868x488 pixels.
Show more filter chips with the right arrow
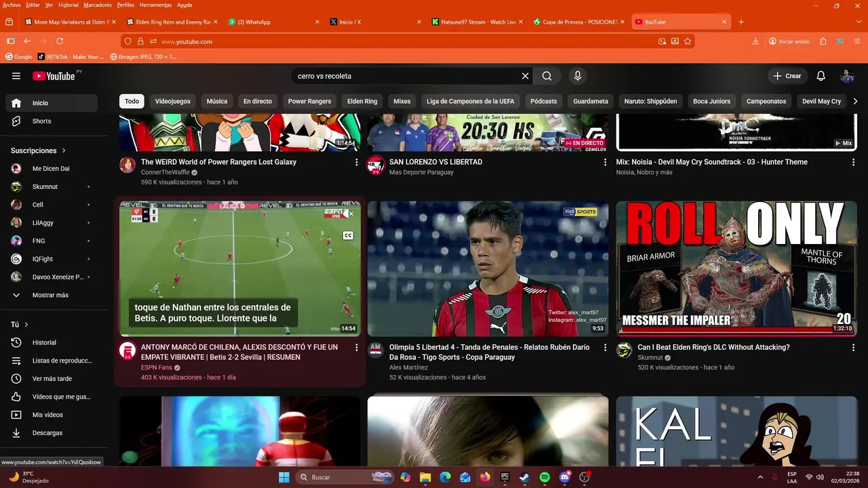855,101
